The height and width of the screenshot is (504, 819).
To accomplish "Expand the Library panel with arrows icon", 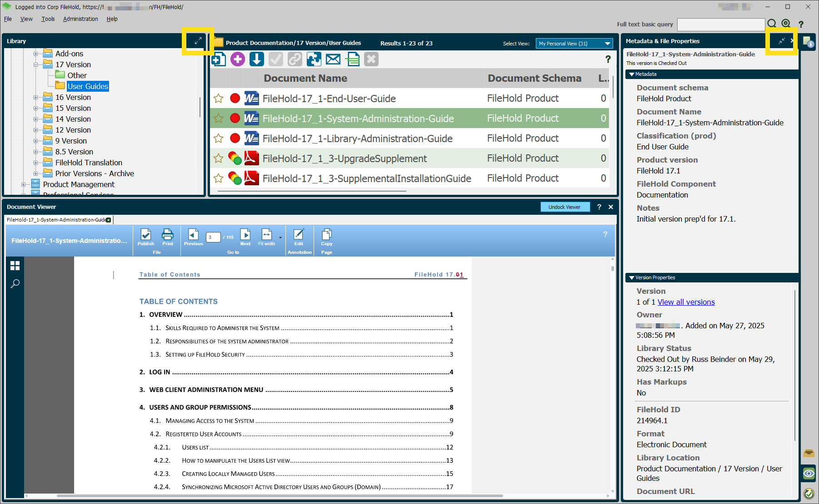I will pos(198,41).
